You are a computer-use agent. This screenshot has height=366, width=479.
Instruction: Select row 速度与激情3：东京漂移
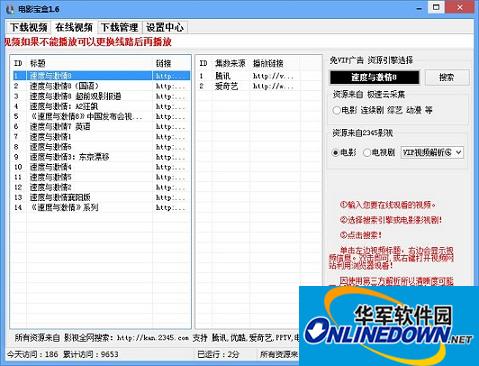[101, 157]
